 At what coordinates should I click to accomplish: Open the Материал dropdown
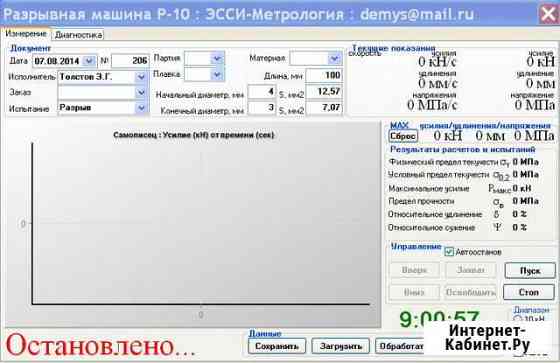click(334, 58)
